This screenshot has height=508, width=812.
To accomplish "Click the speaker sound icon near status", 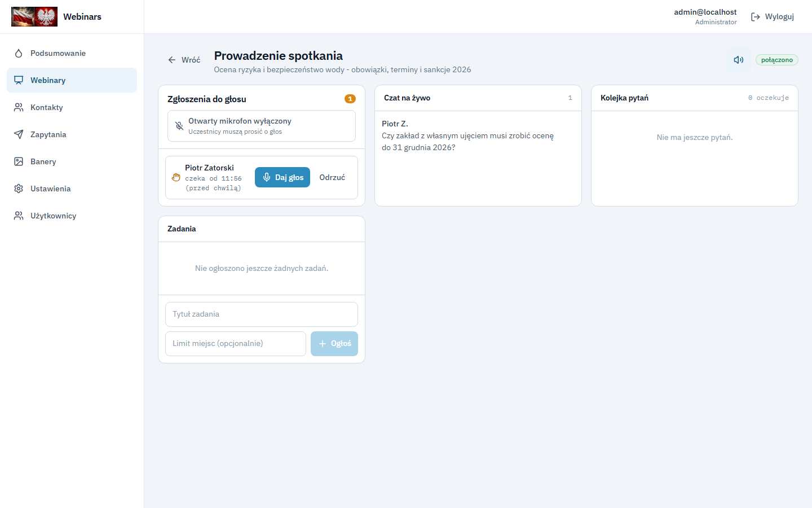I will click(x=738, y=60).
